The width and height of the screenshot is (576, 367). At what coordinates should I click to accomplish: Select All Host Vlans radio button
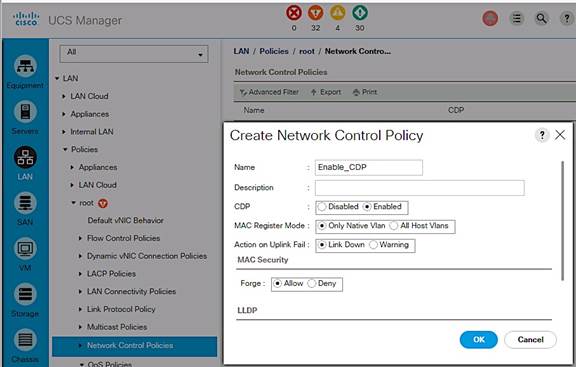[x=394, y=226]
